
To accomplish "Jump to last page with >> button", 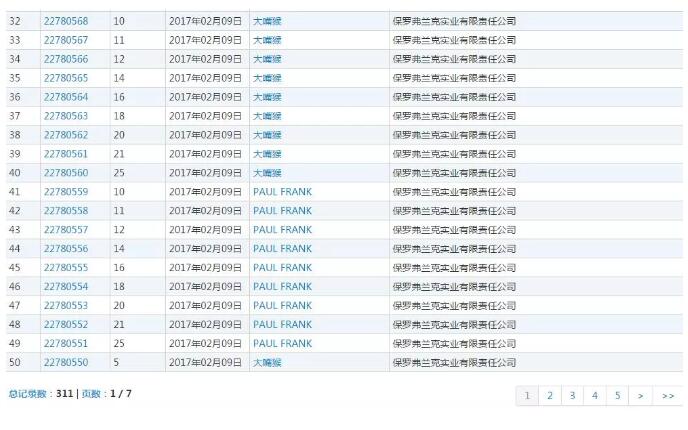I will pos(668,396).
